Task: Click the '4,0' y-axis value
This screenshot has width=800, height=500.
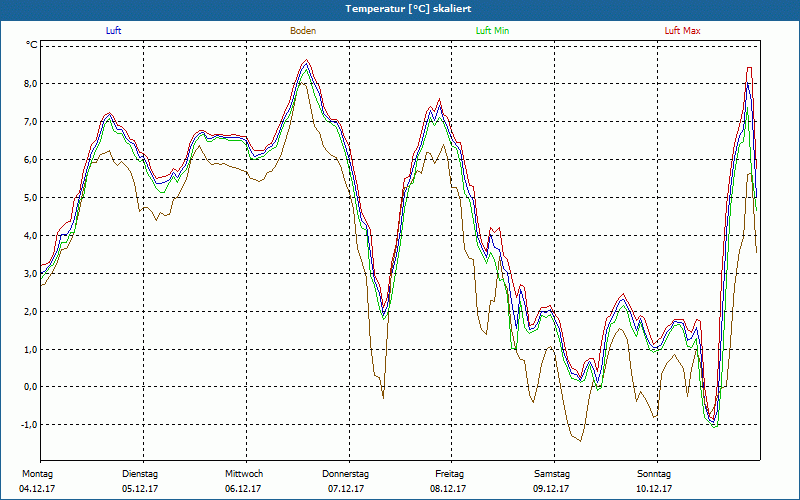Action: point(30,236)
